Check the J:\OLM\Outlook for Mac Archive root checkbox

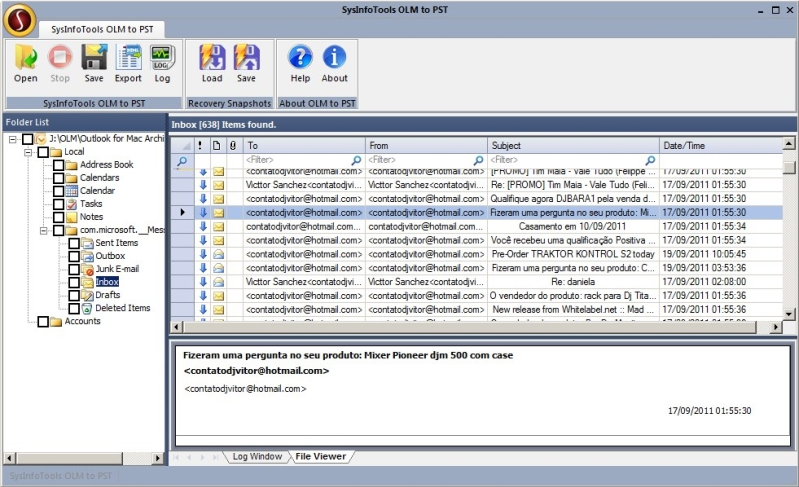point(28,139)
